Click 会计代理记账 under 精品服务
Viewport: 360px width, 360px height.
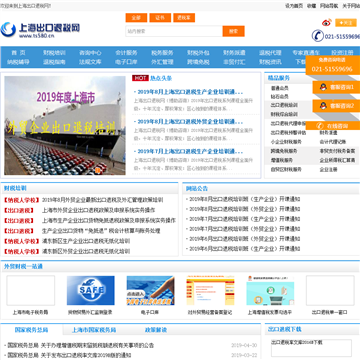point(333,142)
